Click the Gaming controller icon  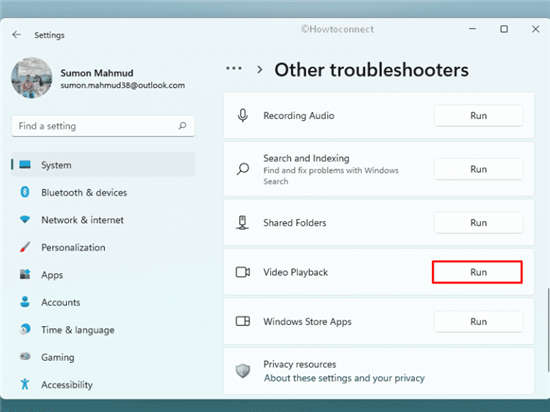(x=25, y=357)
